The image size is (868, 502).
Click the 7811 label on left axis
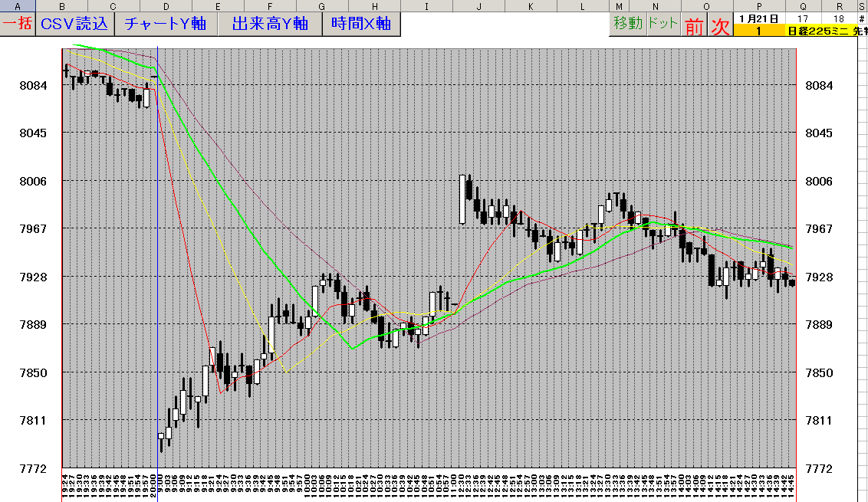33,420
